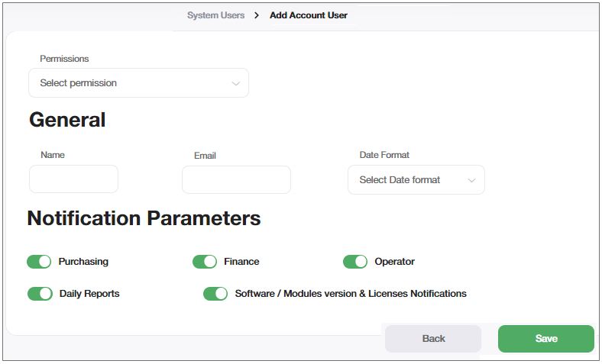Click the Notification Parameters heading
Screen dimensions: 602x364
[x=144, y=219]
